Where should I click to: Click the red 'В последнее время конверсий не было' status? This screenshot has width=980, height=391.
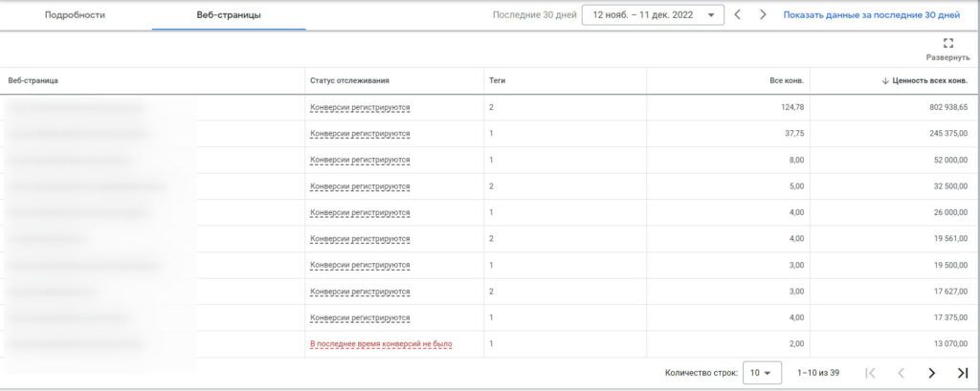(381, 343)
